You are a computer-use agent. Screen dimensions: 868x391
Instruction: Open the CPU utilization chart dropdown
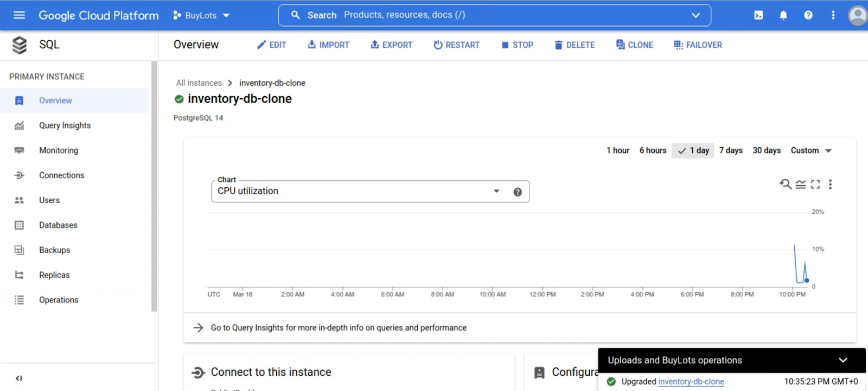tap(371, 191)
